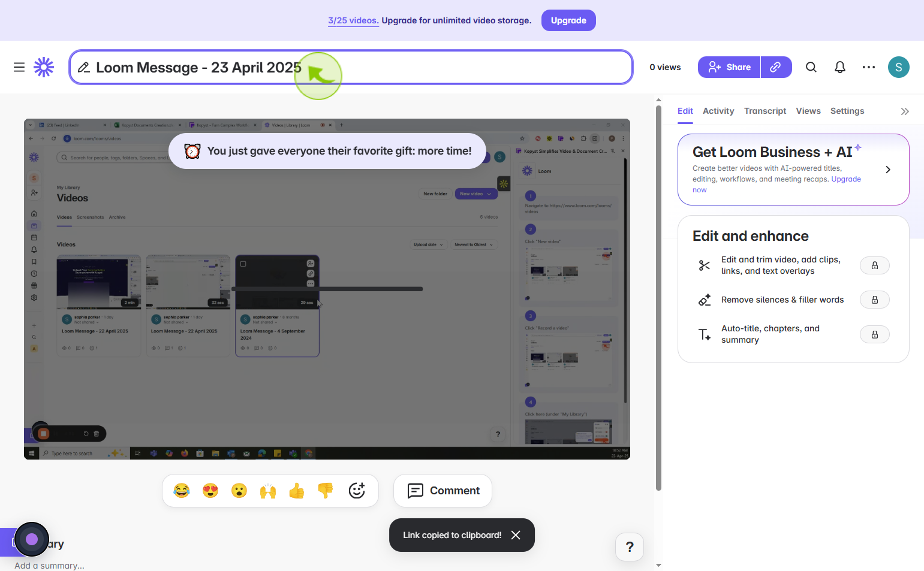Collapse the right sidebar panel
This screenshot has width=924, height=571.
(905, 111)
